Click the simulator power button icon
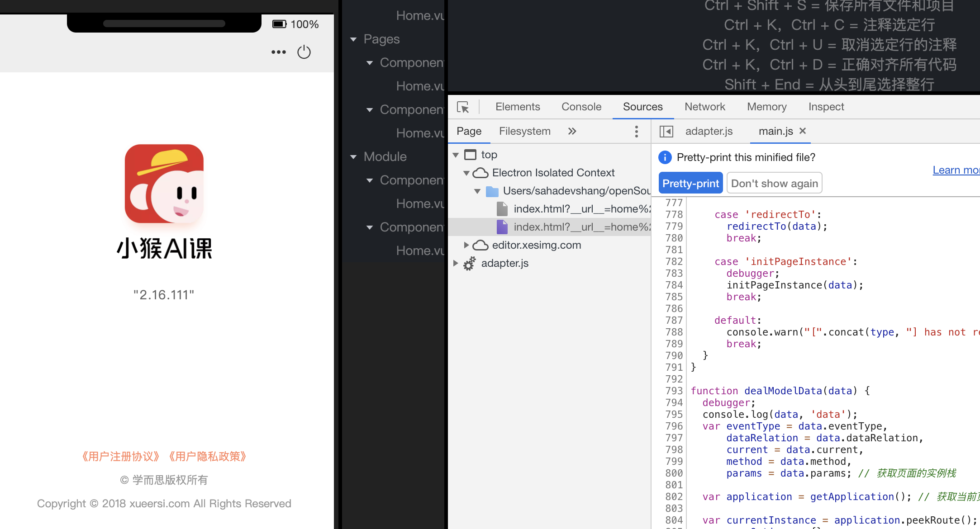Image resolution: width=980 pixels, height=529 pixels. (x=304, y=52)
